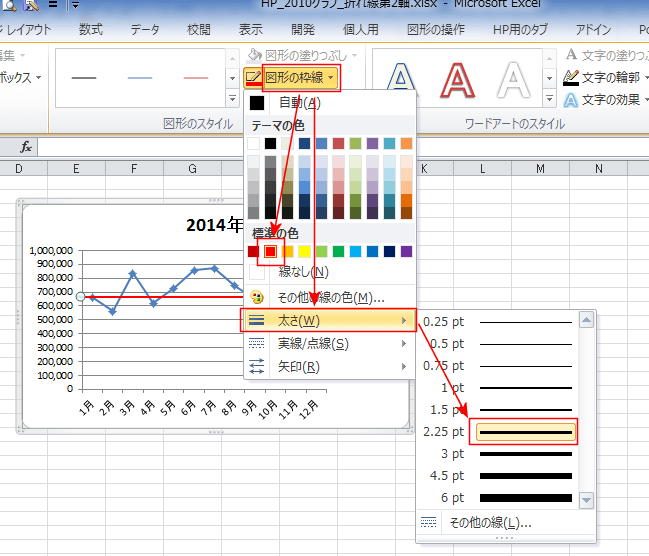This screenshot has width=649, height=556.
Task: Switch to the データ ribbon tab
Action: tap(145, 30)
